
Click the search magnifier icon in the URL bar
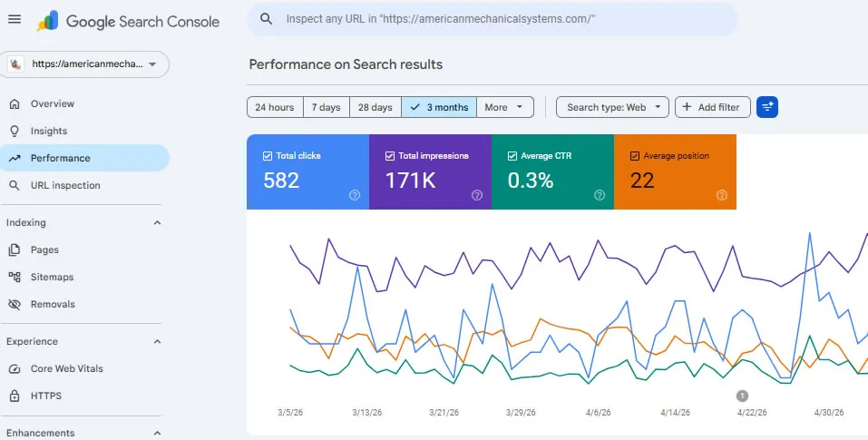tap(267, 19)
